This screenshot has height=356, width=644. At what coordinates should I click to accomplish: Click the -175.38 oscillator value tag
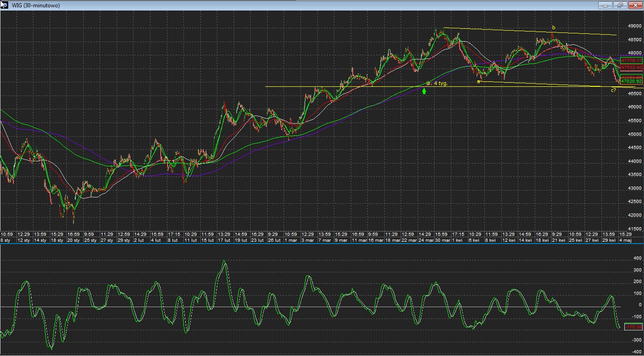tap(633, 327)
